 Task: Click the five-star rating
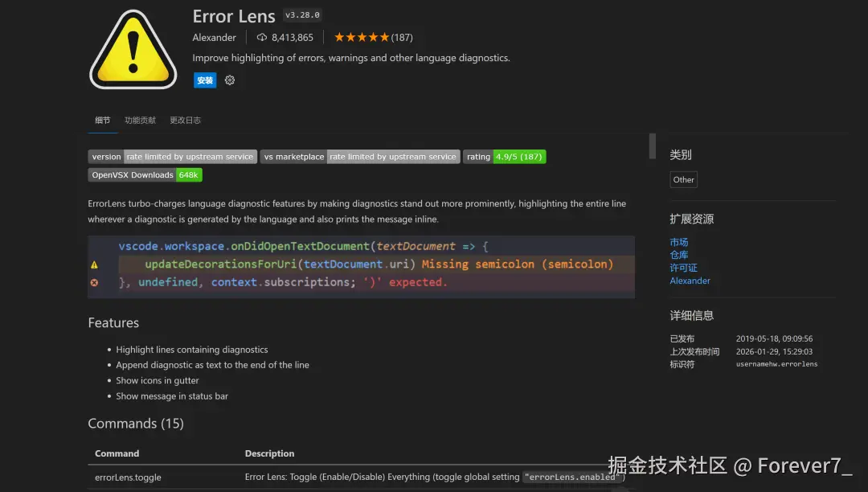pos(362,38)
